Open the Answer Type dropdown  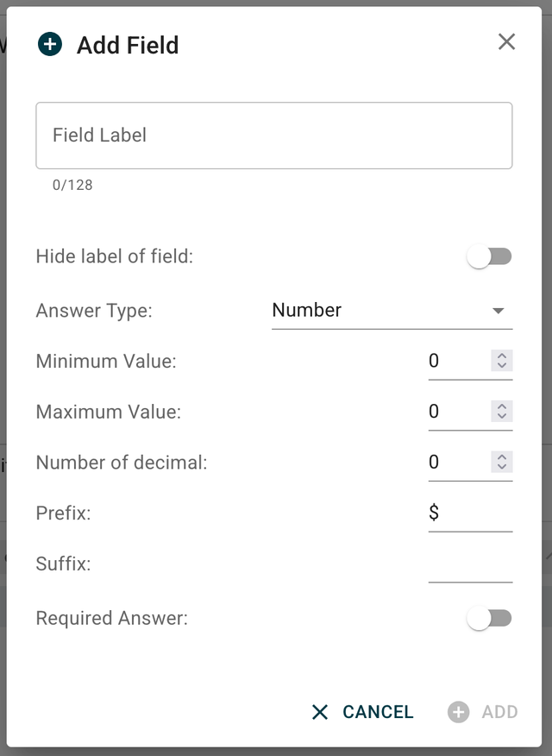click(x=379, y=311)
